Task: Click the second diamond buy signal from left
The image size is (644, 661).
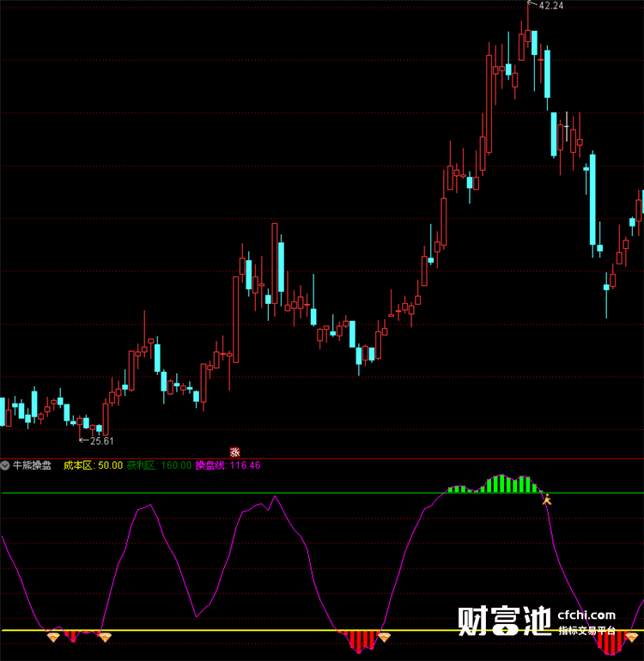Action: tap(105, 637)
